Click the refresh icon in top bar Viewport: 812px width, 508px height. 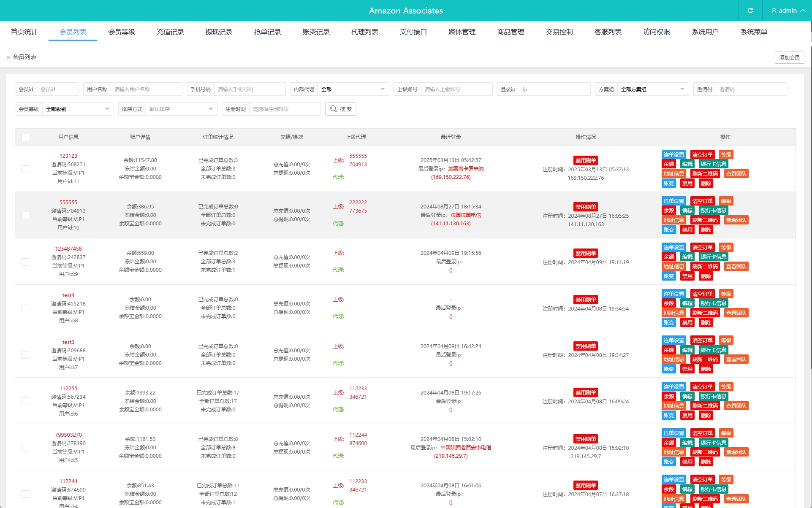[750, 11]
